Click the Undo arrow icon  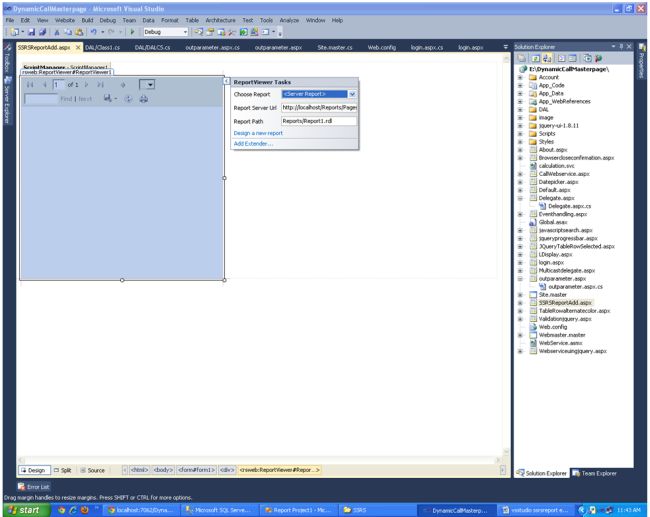94,32
